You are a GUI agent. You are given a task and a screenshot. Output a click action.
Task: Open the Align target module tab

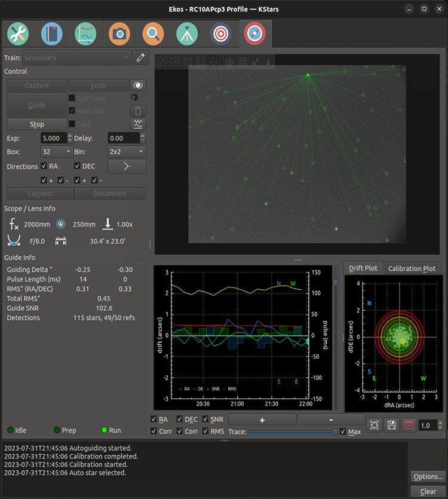221,34
